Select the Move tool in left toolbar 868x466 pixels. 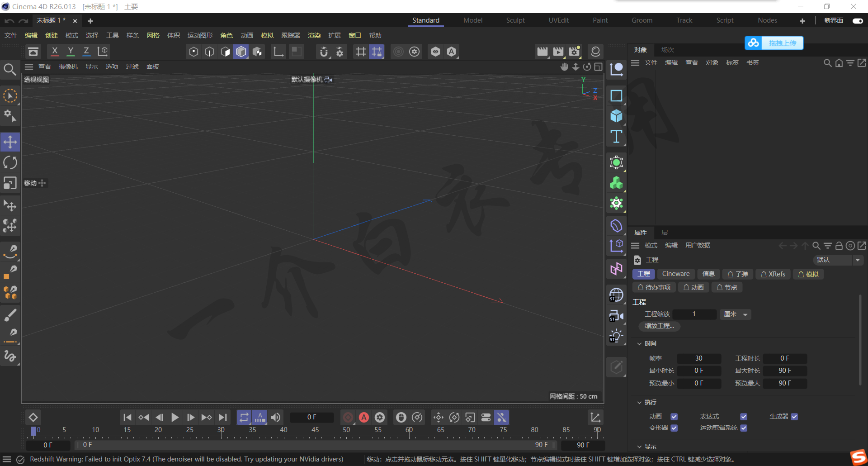click(x=10, y=142)
